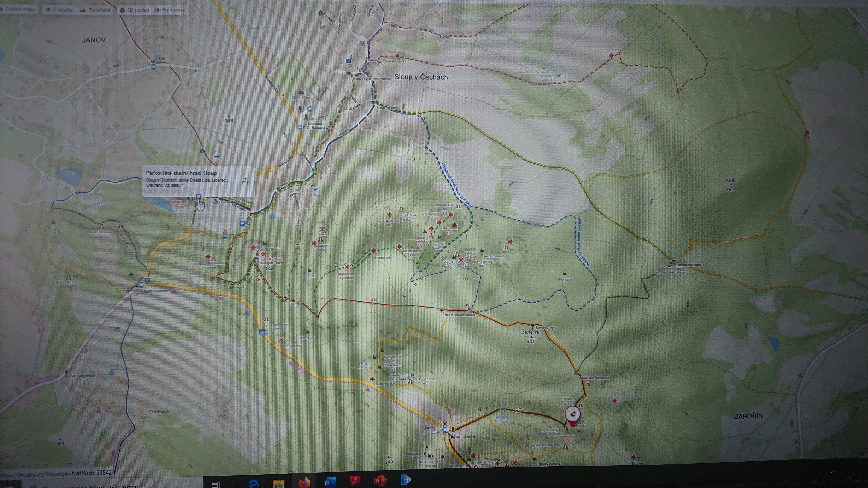Select the bus stop icon in Janov
This screenshot has width=868, height=488.
pos(154,67)
